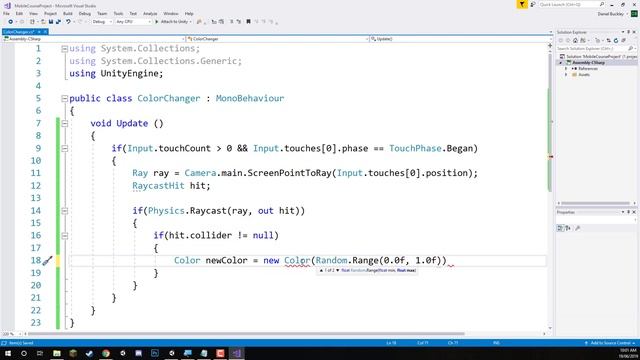Collapse the Physics.Raycast block at line 14

pyautogui.click(x=64, y=211)
